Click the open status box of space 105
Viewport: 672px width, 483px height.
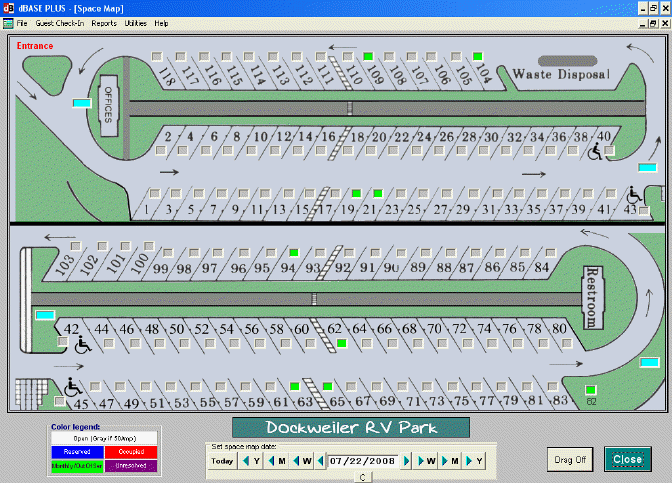[456, 56]
